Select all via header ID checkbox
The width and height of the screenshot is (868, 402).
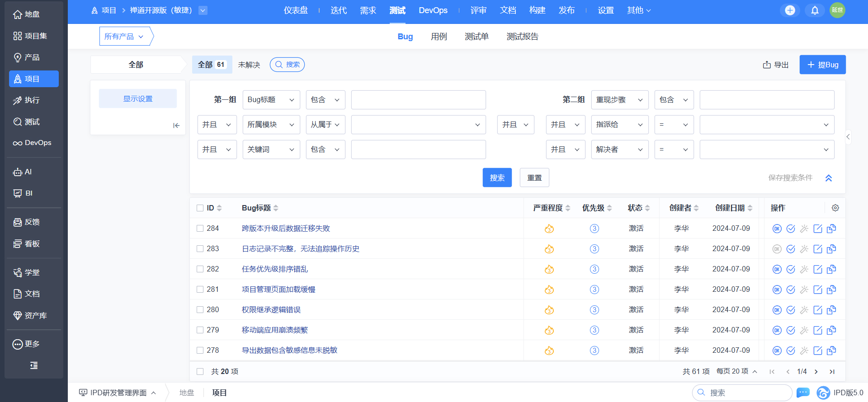[x=200, y=208]
